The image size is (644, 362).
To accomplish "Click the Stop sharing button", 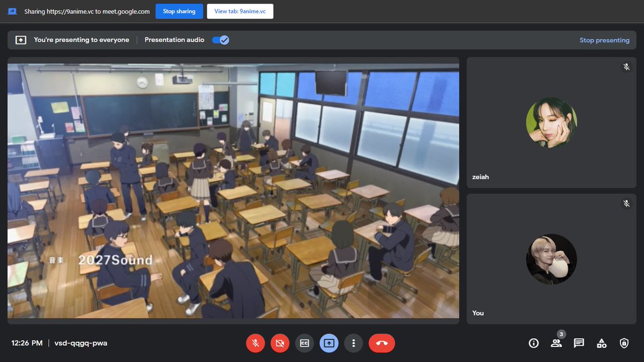I will click(179, 11).
